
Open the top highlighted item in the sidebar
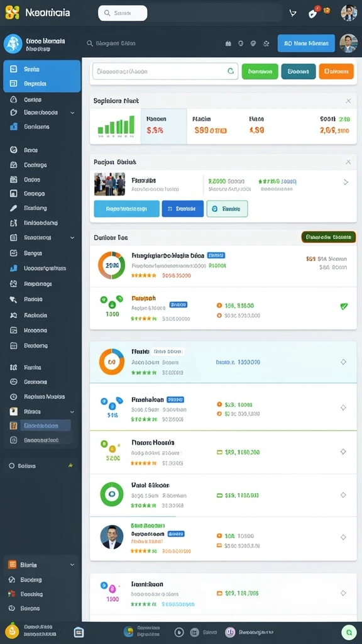pos(42,69)
